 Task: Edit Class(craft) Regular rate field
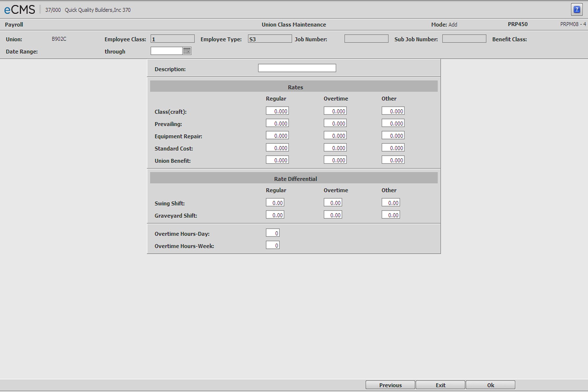[x=277, y=111]
